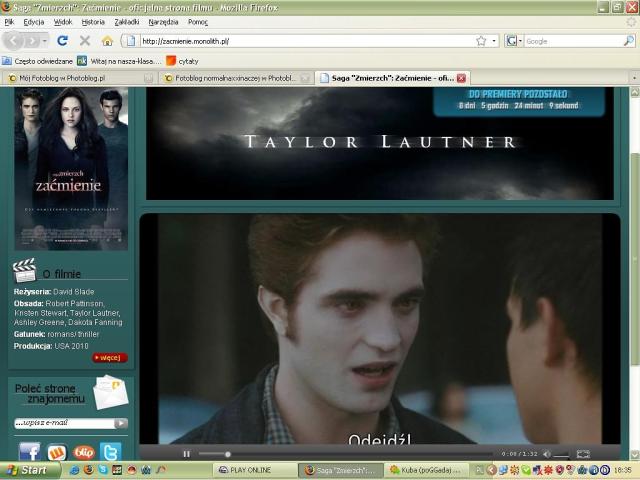
Task: Open Witaj na nasza-klasa bookmark
Action: pos(119,61)
